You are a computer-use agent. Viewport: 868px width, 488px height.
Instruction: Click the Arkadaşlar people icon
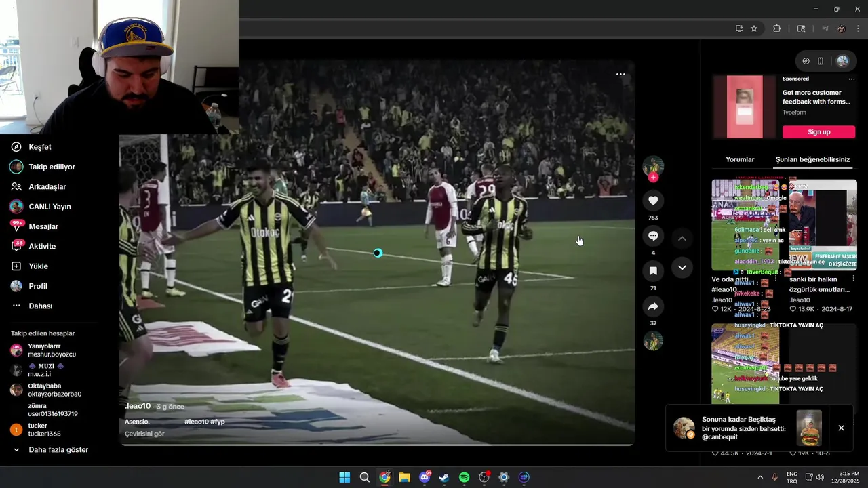[x=16, y=186]
